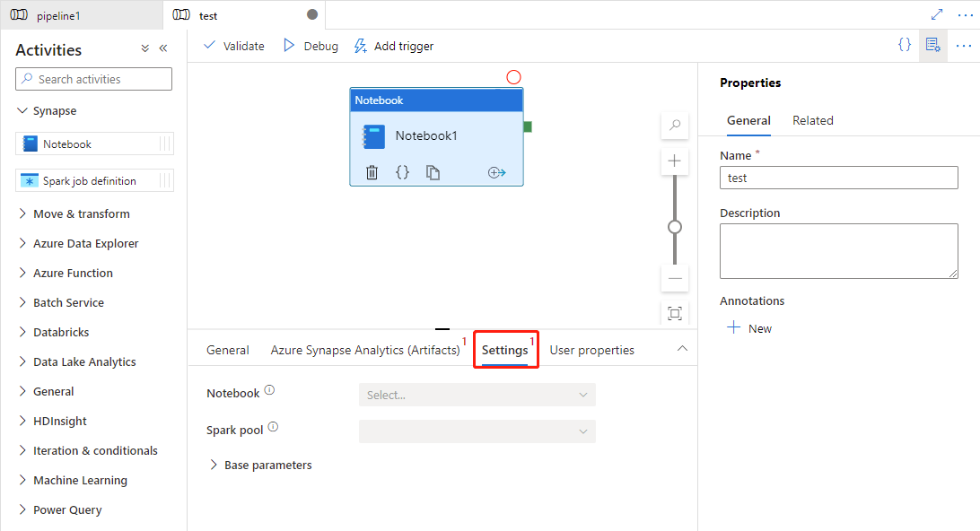
Task: Open the Related tab in Properties
Action: (812, 119)
